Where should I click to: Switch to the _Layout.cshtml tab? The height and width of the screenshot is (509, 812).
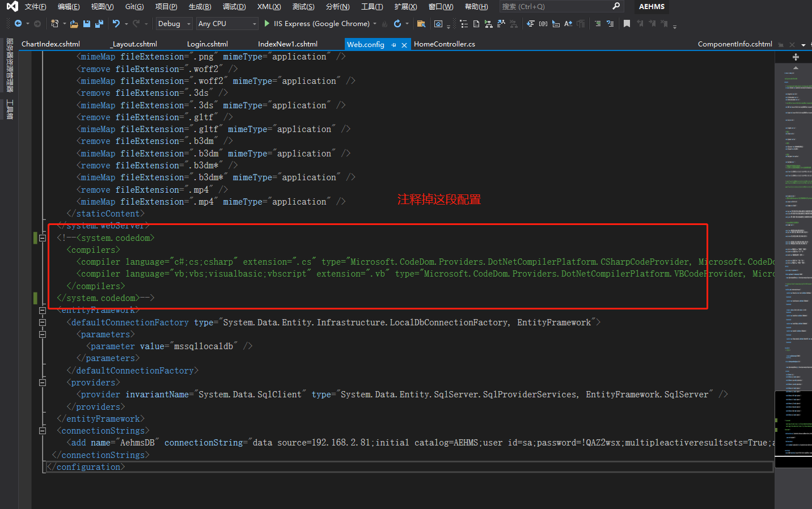(x=134, y=44)
